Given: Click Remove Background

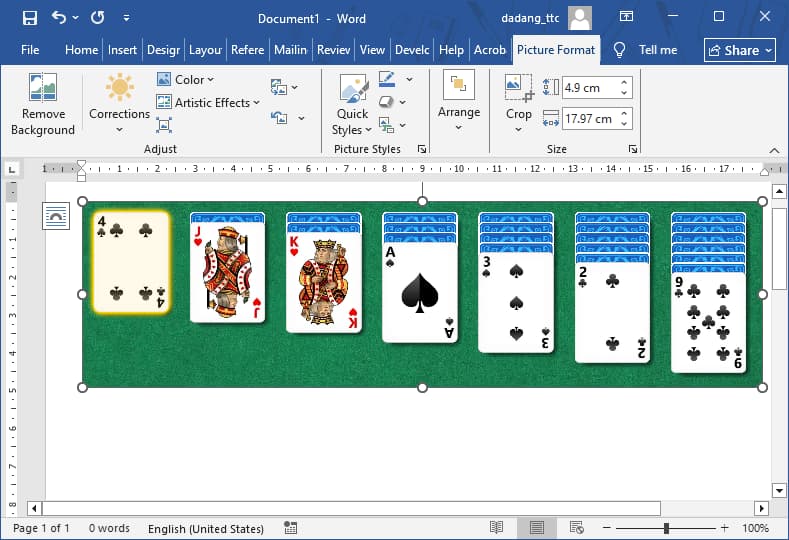Looking at the screenshot, I should coord(43,105).
